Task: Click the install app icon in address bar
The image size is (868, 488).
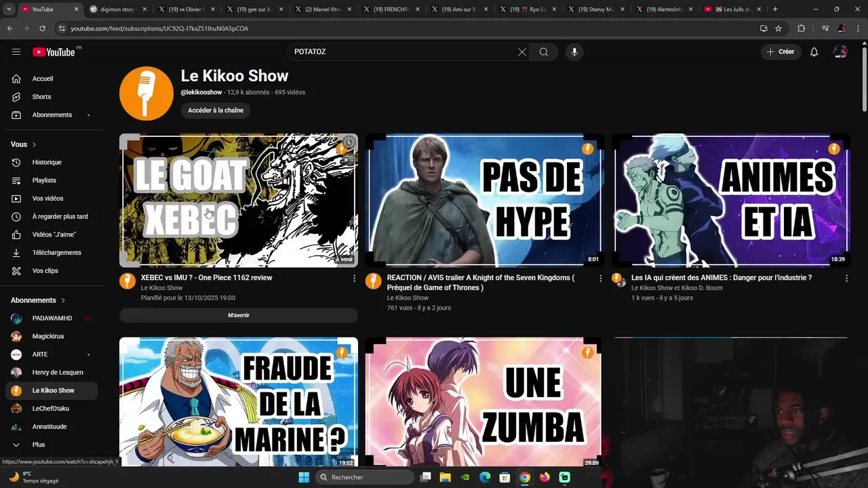Action: pos(764,28)
